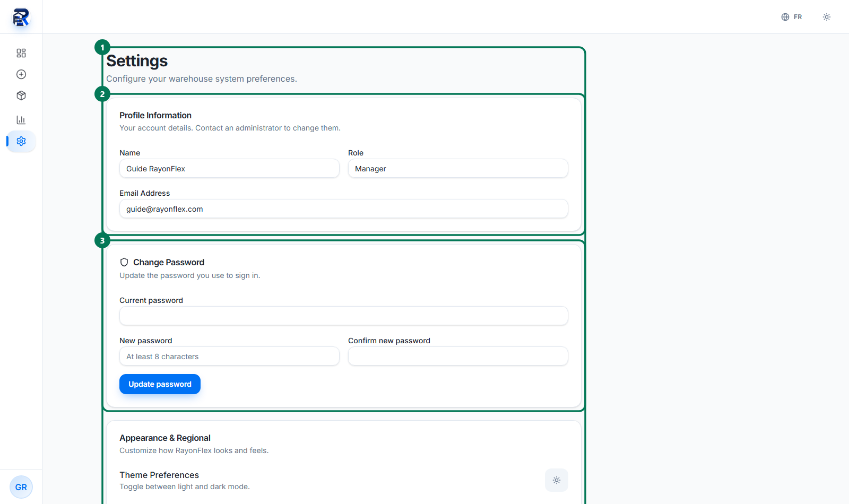This screenshot has height=504, width=849.
Task: Toggle theme using header sun icon
Action: (827, 17)
